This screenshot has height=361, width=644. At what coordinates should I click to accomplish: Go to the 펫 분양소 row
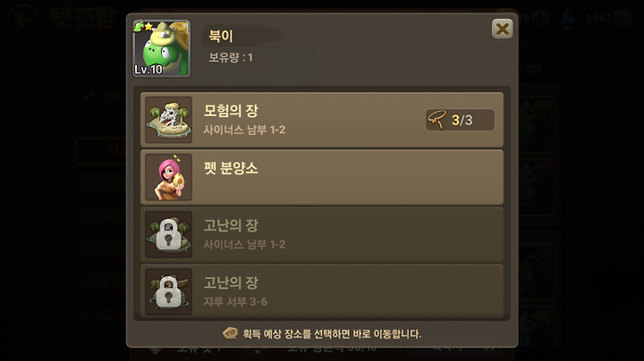click(322, 177)
